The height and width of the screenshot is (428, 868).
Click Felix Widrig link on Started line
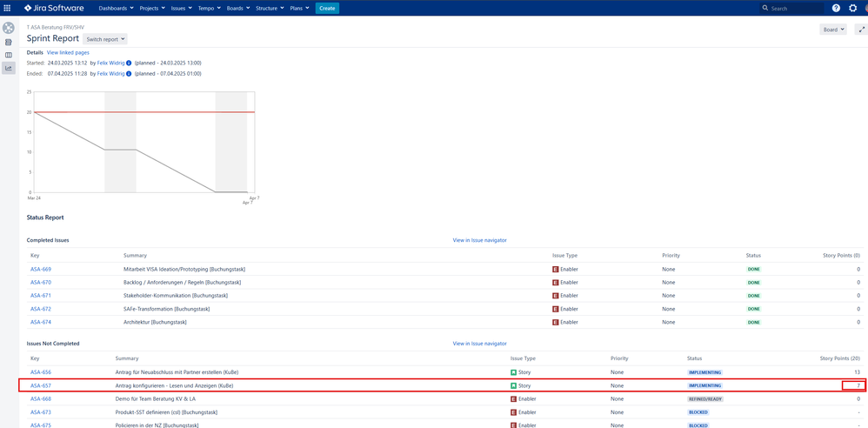[110, 64]
